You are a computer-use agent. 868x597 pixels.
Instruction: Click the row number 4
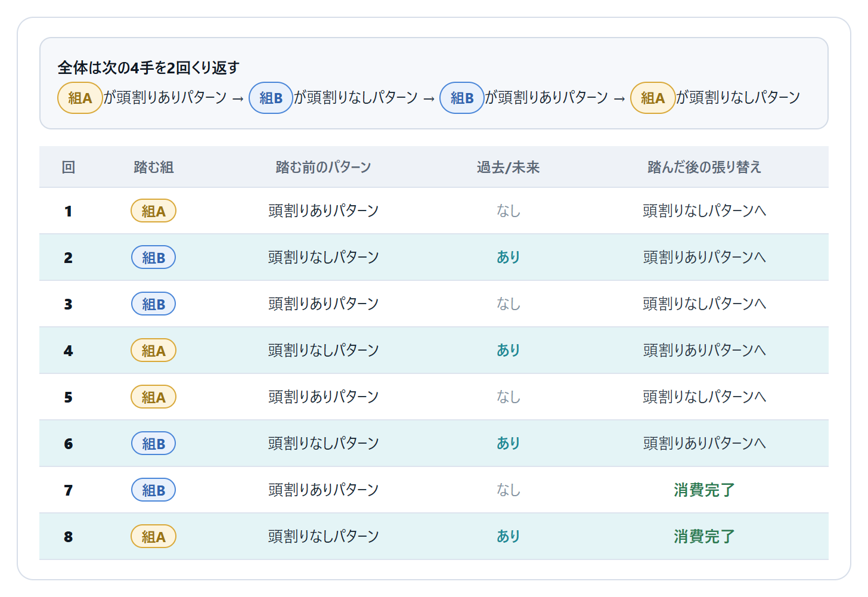point(69,351)
